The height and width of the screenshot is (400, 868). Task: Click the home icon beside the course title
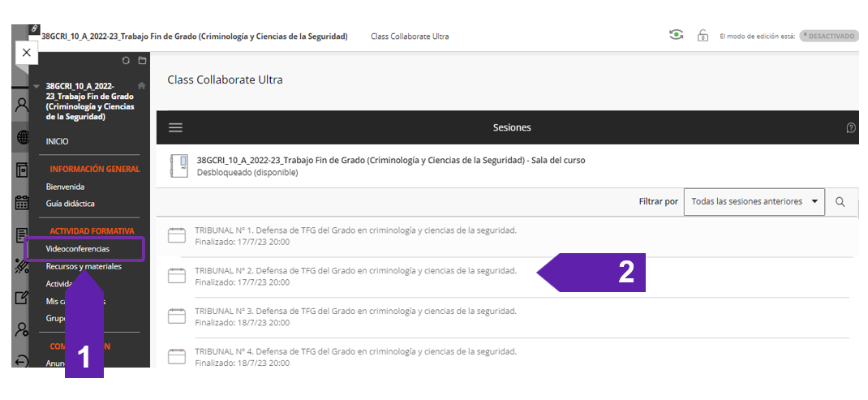(142, 86)
